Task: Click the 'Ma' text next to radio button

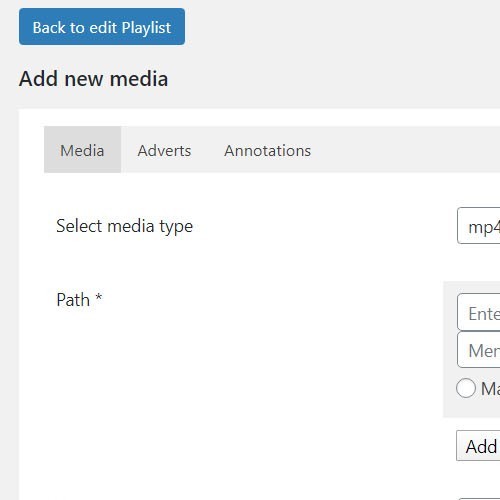Action: [x=490, y=389]
